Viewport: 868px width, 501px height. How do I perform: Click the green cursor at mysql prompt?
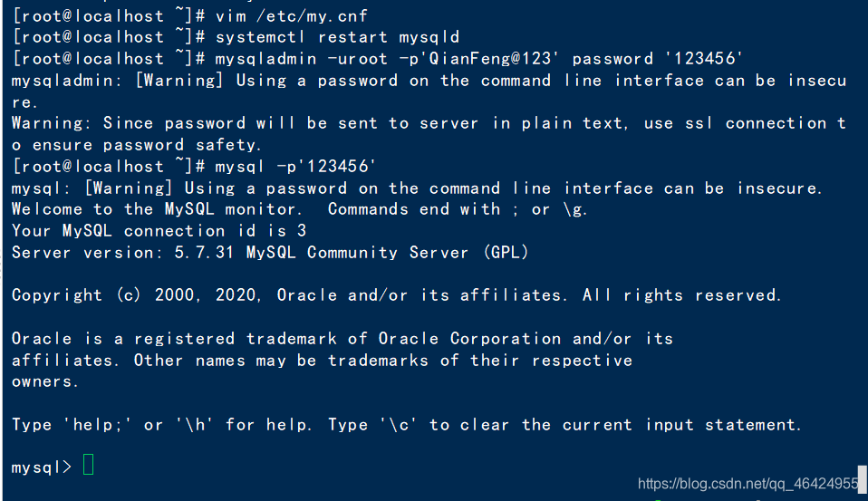(88, 465)
